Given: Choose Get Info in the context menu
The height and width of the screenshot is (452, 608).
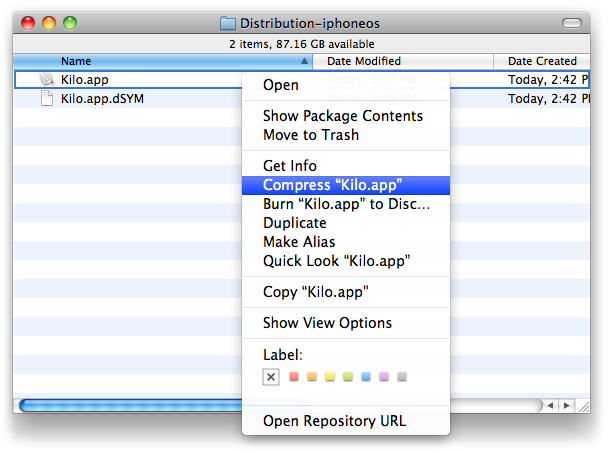Looking at the screenshot, I should pyautogui.click(x=290, y=166).
